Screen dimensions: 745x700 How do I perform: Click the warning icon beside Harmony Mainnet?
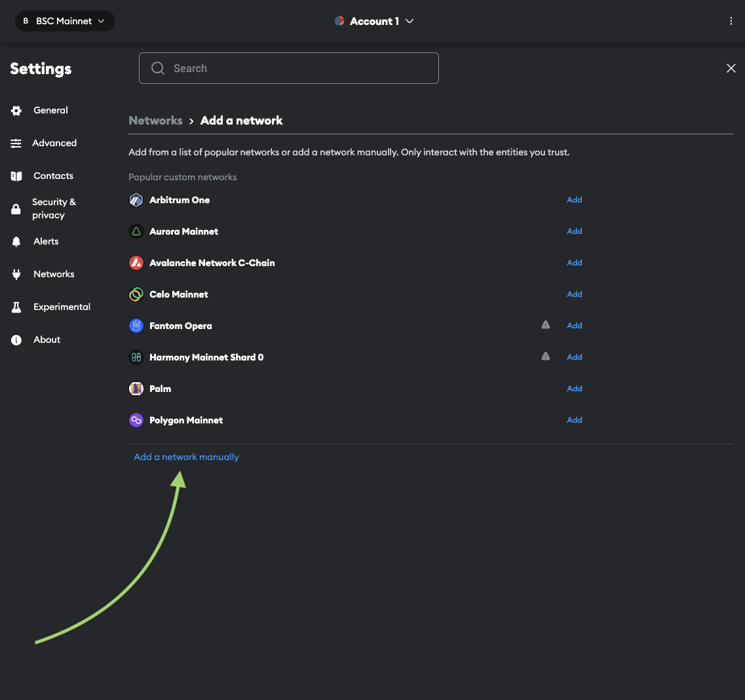(x=545, y=357)
